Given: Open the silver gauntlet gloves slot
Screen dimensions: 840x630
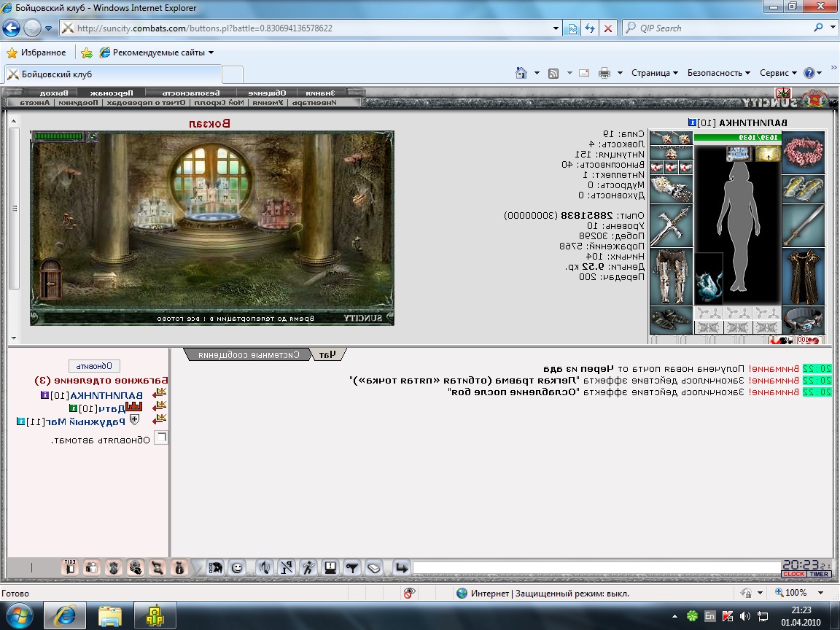Looking at the screenshot, I should [x=672, y=189].
